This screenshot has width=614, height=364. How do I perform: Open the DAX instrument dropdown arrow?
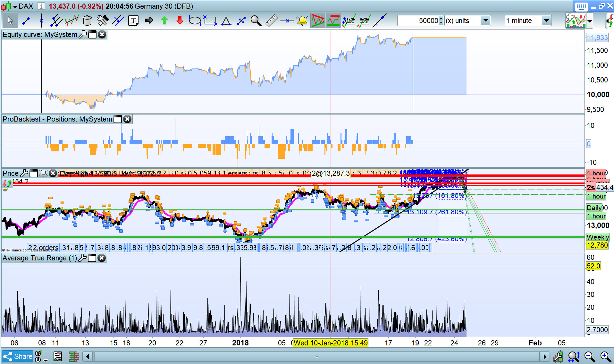(15, 6)
